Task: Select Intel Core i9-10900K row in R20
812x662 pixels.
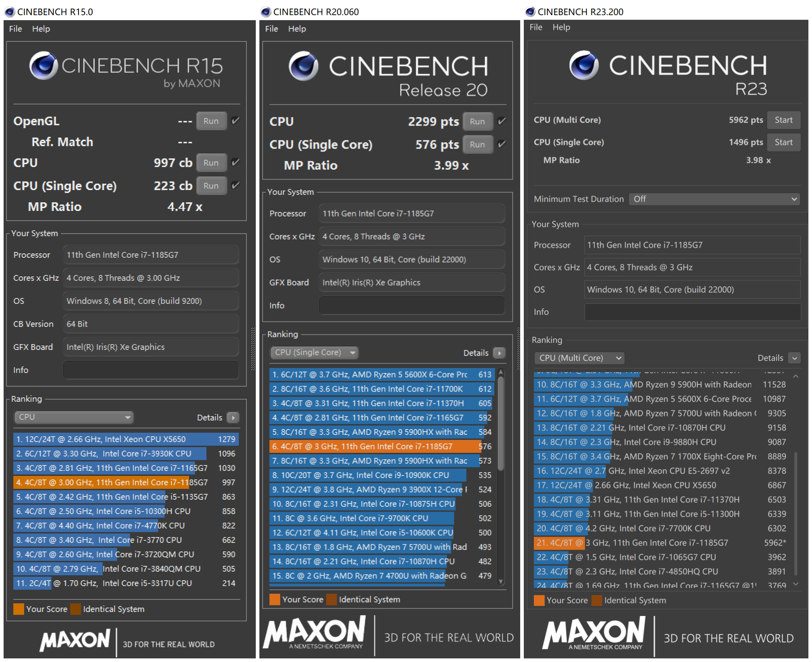Action: [382, 475]
